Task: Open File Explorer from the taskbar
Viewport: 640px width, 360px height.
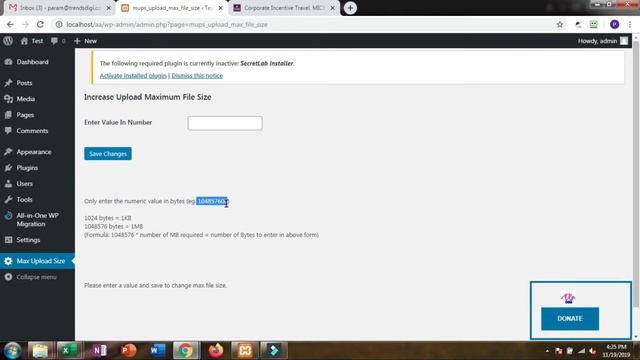Action: pos(40,351)
